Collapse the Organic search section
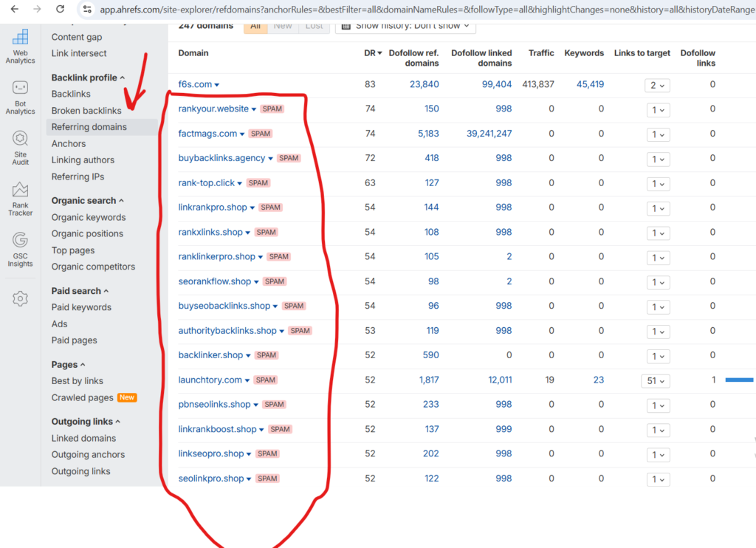Viewport: 756px width, 548px height. (87, 201)
